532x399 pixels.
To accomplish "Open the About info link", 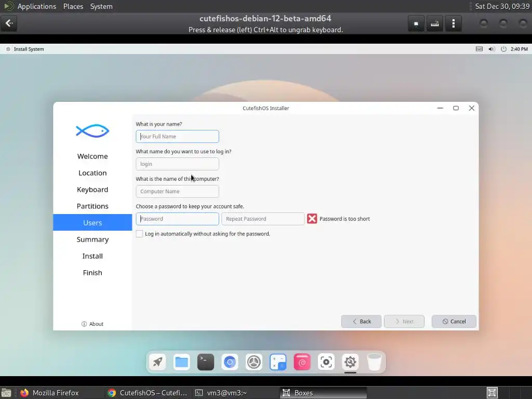I will tap(92, 324).
